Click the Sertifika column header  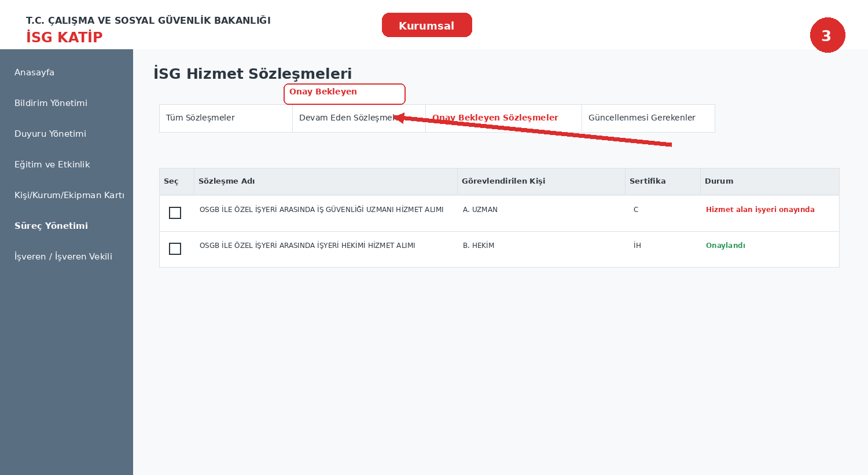click(x=663, y=181)
